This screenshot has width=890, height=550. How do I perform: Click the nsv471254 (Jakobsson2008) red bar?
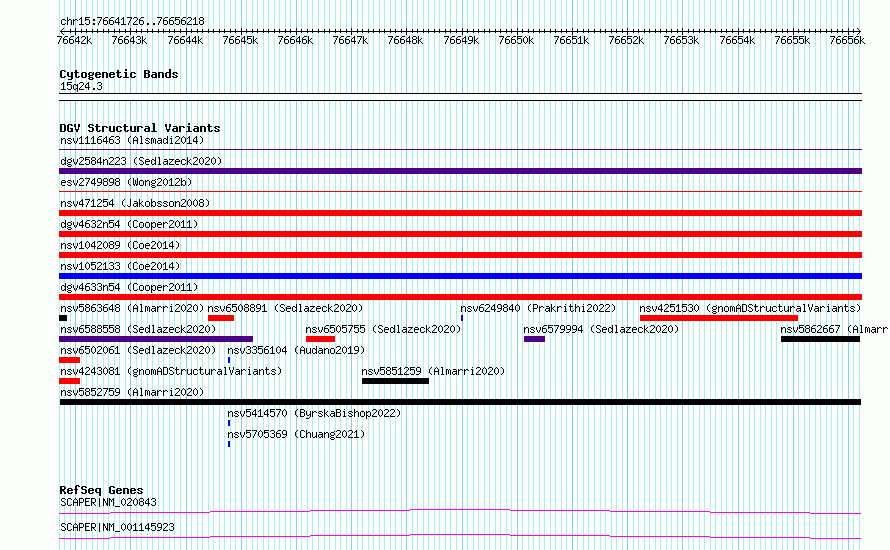click(x=460, y=213)
